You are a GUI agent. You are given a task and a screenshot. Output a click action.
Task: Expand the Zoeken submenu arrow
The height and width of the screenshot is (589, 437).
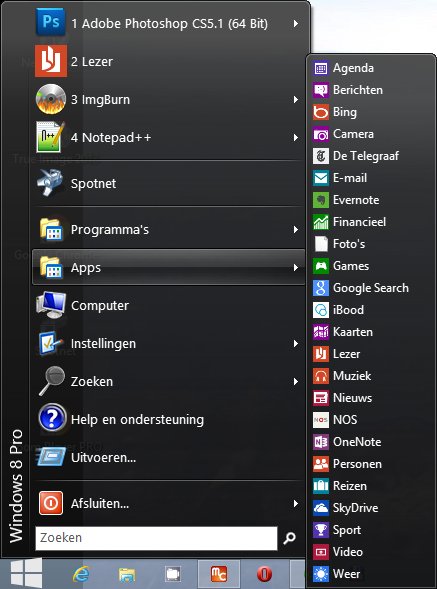[x=296, y=382]
